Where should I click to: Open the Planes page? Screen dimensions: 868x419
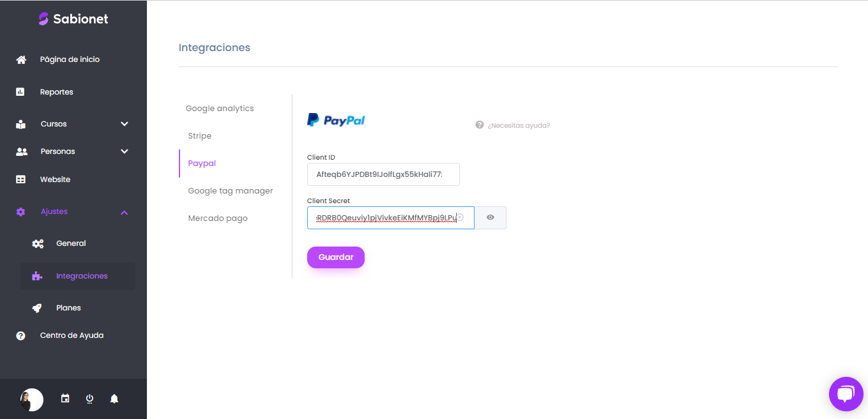coord(68,308)
